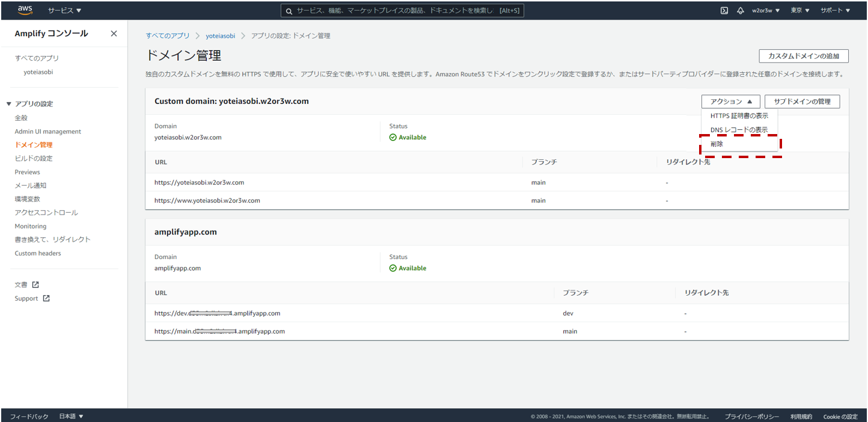Open Admin UI management in sidebar
Image resolution: width=868 pixels, height=422 pixels.
(x=47, y=132)
